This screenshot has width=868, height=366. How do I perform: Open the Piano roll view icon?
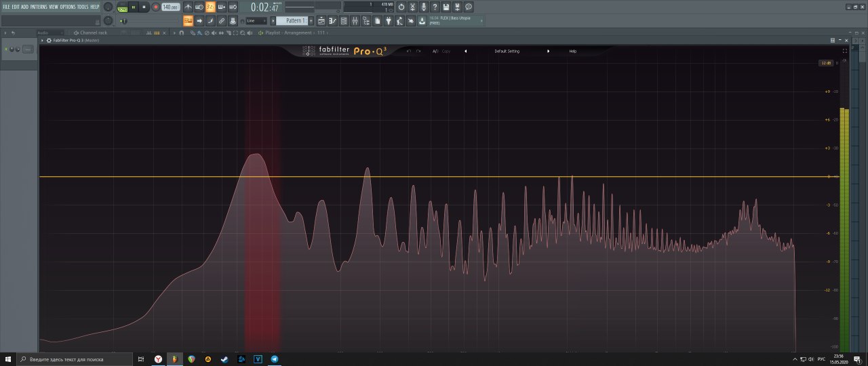332,21
